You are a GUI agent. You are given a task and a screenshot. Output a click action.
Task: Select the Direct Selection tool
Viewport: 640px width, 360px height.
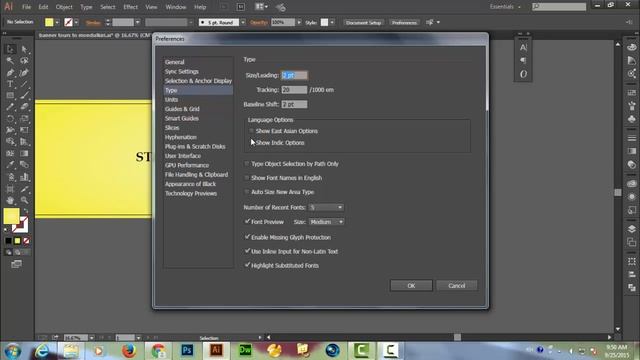24,49
